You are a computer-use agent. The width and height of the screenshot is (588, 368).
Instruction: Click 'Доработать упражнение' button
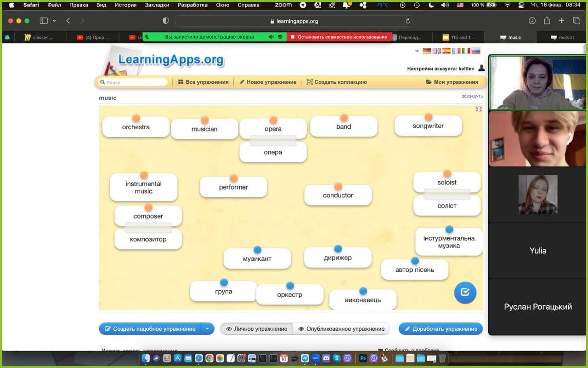(441, 328)
